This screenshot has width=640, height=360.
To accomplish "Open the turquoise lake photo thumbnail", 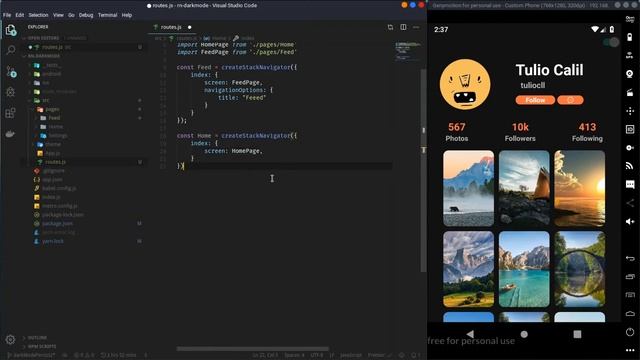I will pos(524,269).
